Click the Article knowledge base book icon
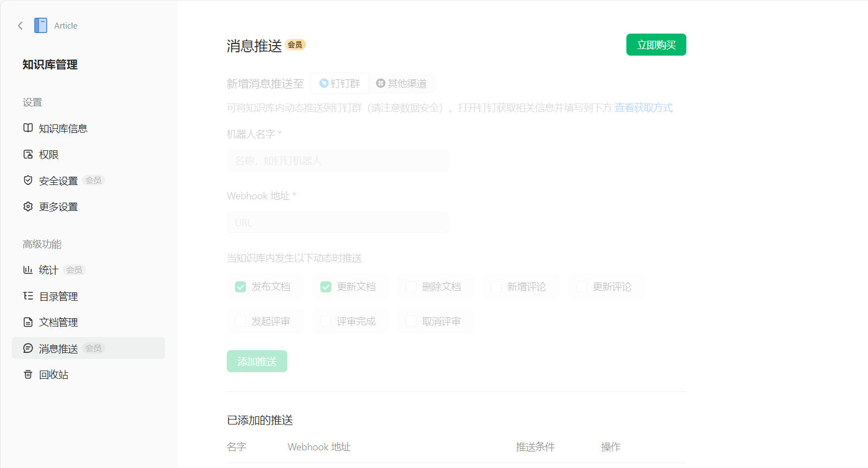 (x=41, y=26)
